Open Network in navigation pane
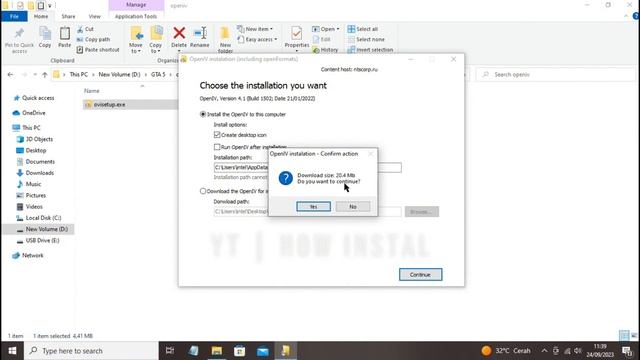Image resolution: width=640 pixels, height=360 pixels. click(33, 256)
